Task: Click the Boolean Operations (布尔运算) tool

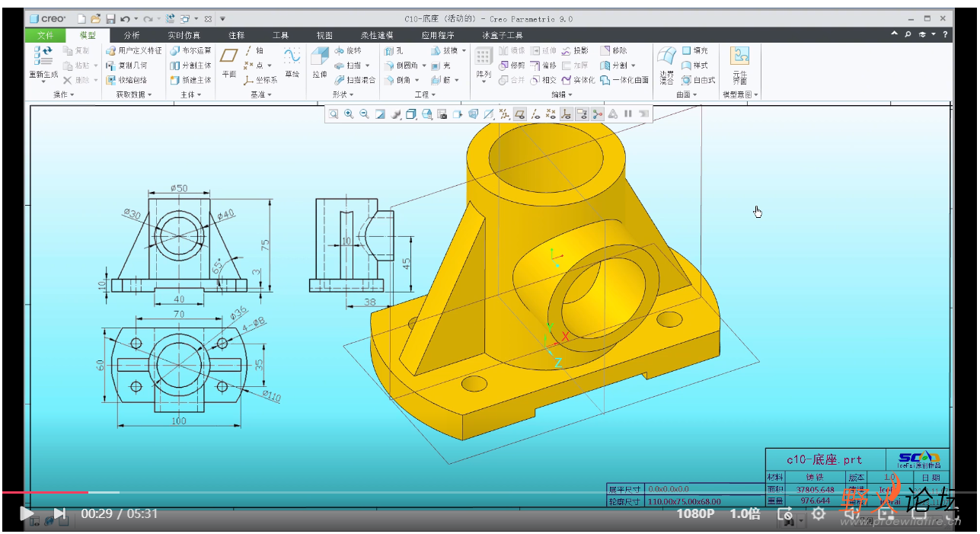Action: [190, 50]
